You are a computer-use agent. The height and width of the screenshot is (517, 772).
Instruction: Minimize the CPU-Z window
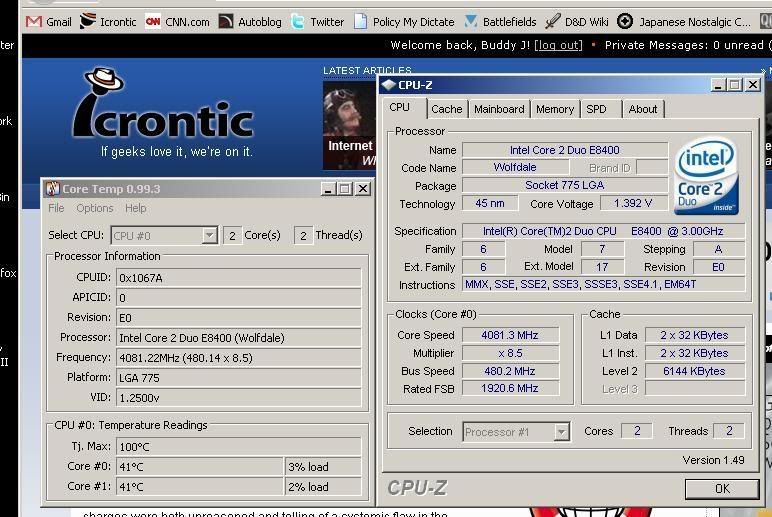pyautogui.click(x=718, y=85)
